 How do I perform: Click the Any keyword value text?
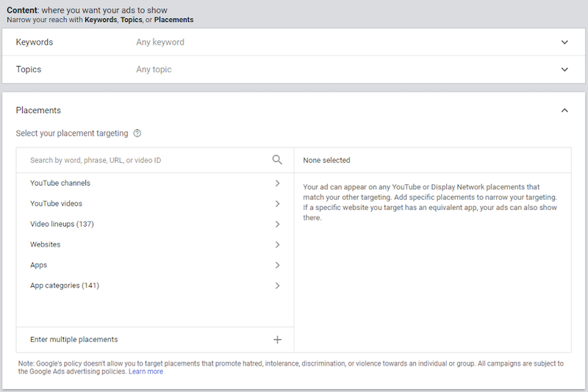(160, 43)
